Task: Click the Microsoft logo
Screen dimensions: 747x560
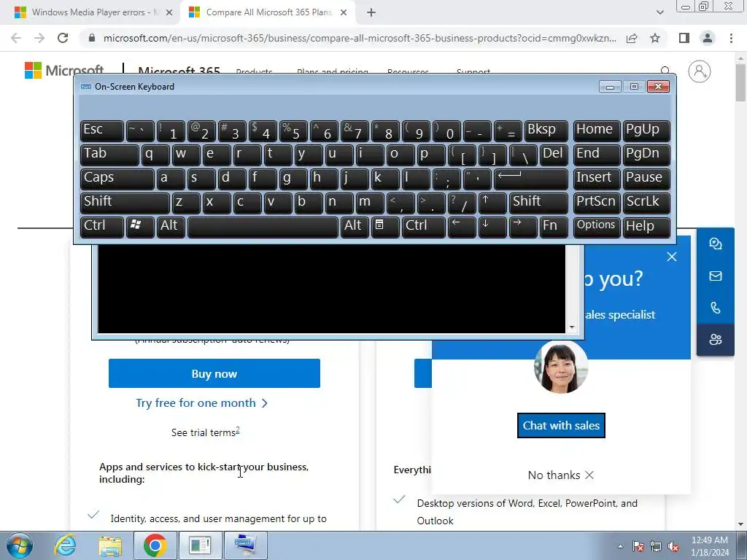Action: tap(64, 71)
